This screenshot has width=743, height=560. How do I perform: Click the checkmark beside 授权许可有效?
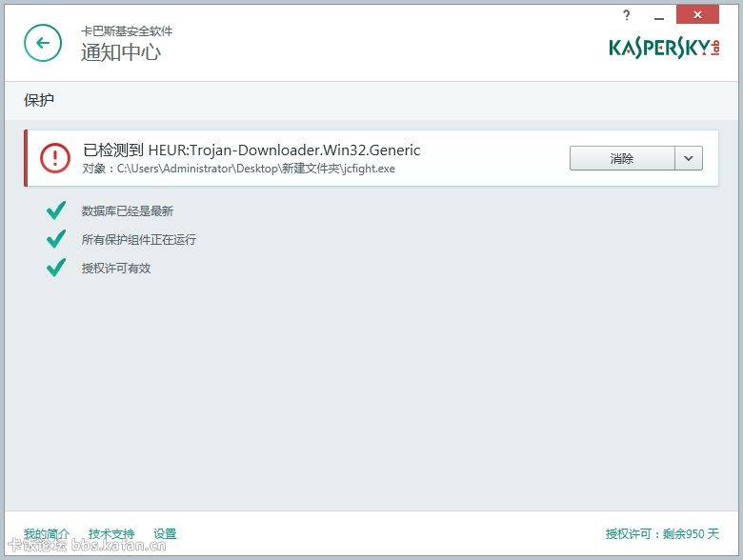tap(56, 268)
